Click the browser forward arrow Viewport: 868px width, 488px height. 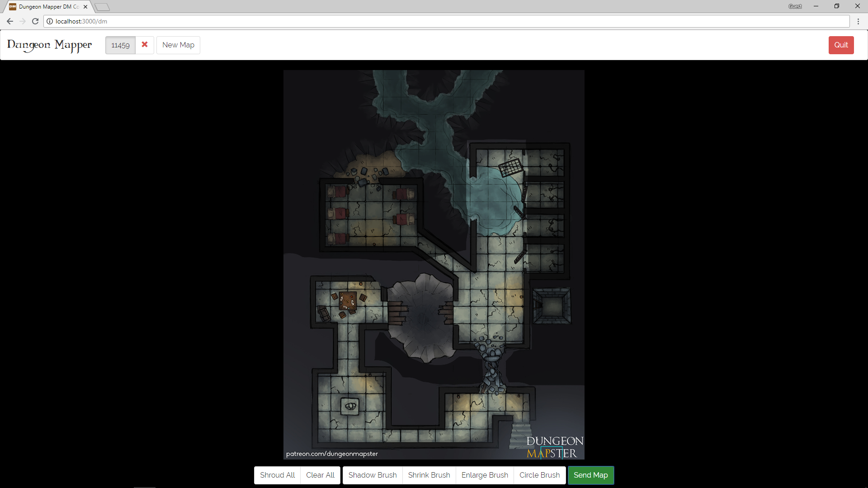[23, 21]
